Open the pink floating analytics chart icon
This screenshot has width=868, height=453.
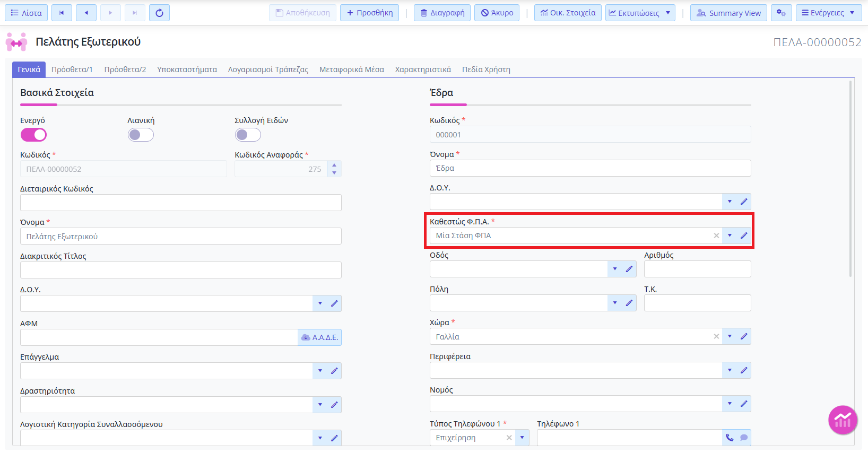(x=843, y=420)
